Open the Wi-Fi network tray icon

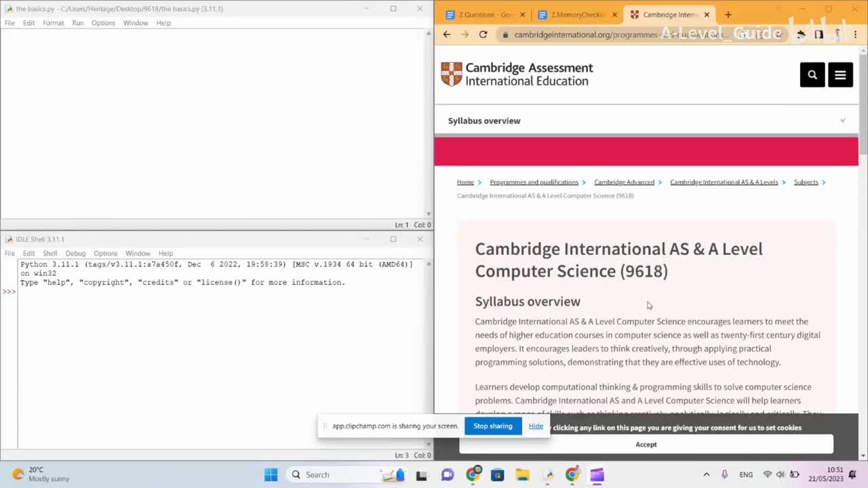click(x=768, y=474)
